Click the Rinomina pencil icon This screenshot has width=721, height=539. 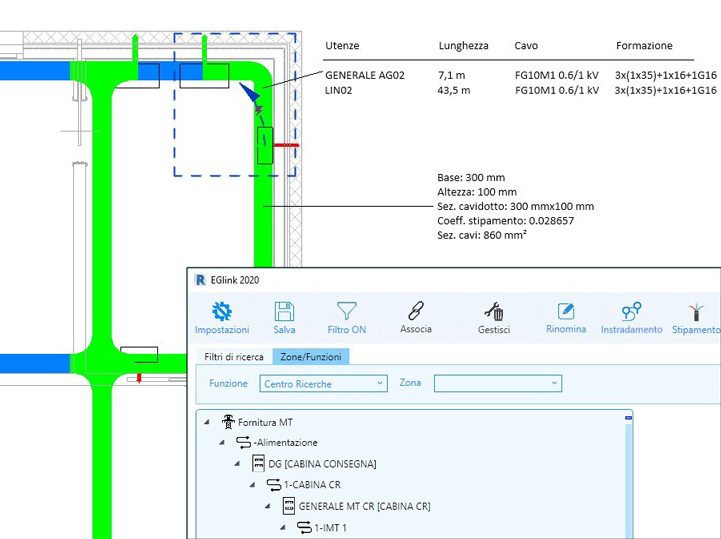tap(566, 311)
